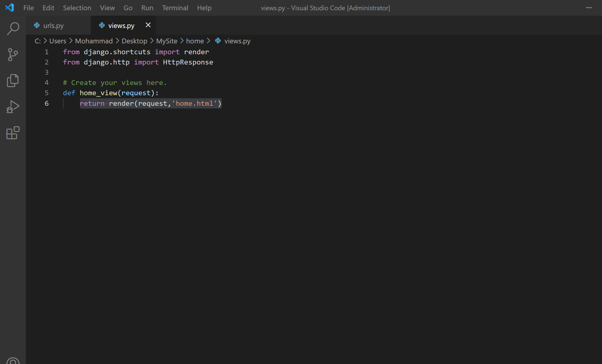This screenshot has height=364, width=602.
Task: Open the Selection menu
Action: pos(77,8)
